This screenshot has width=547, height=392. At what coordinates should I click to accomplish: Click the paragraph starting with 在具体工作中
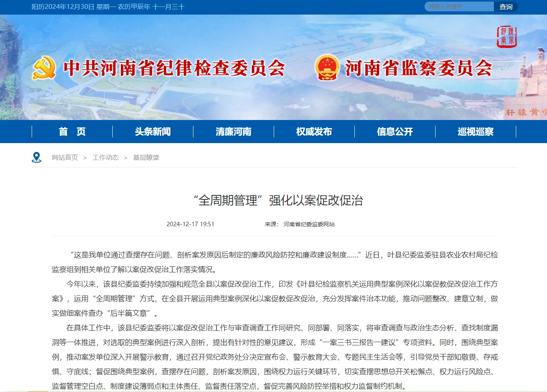(275, 357)
